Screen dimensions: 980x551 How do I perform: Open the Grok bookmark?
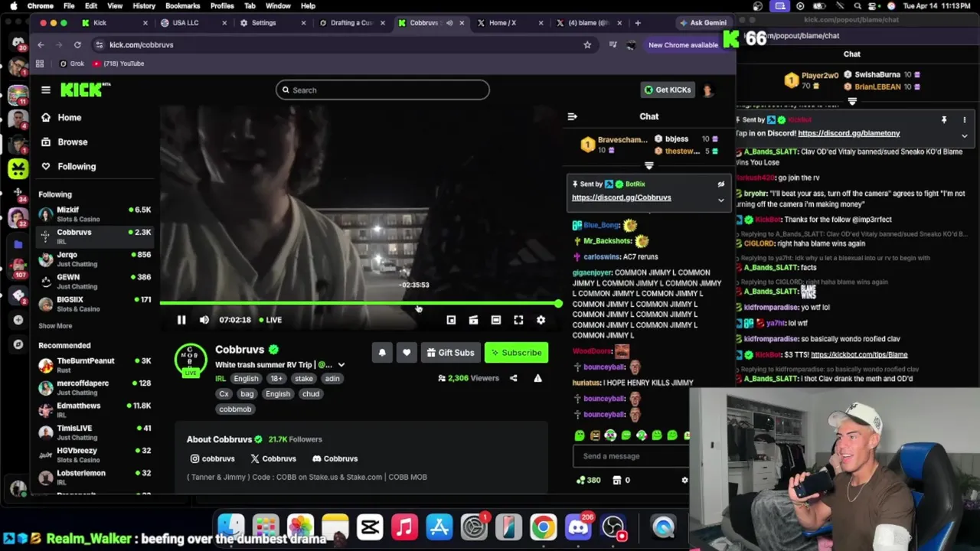71,64
